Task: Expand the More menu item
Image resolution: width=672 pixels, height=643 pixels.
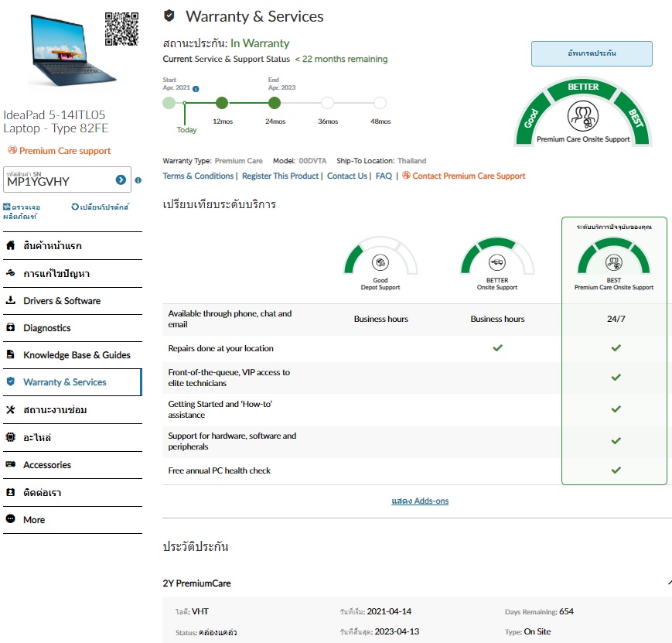Action: pos(73,520)
